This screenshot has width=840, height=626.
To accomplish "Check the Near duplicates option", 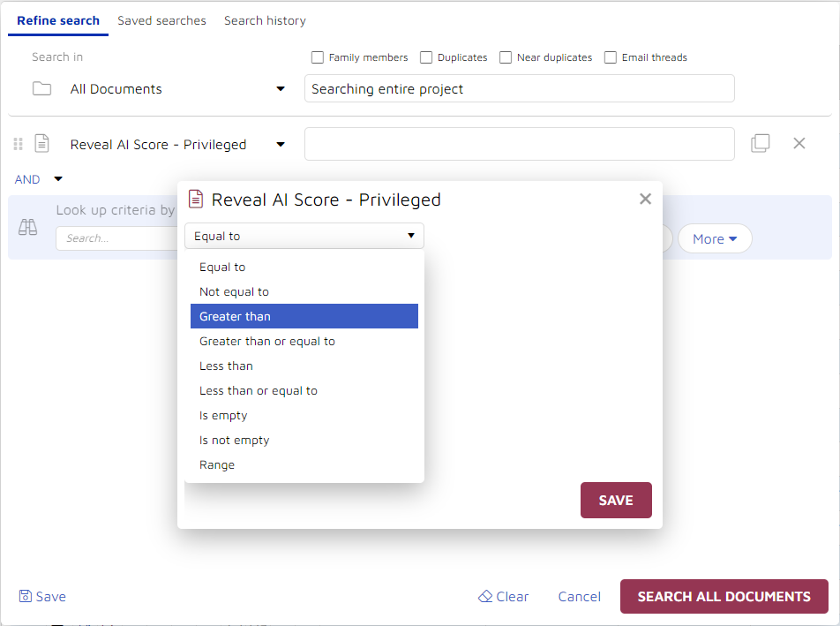I will pyautogui.click(x=506, y=57).
